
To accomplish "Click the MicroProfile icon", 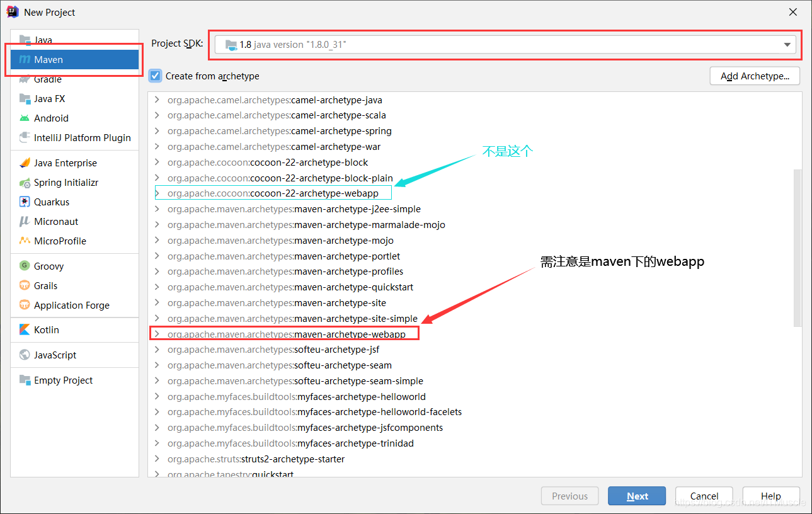I will pos(25,241).
